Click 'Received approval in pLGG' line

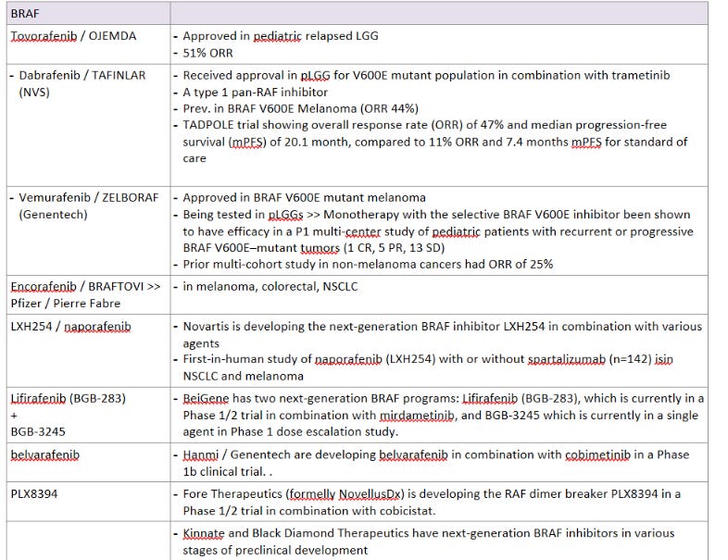pyautogui.click(x=426, y=75)
